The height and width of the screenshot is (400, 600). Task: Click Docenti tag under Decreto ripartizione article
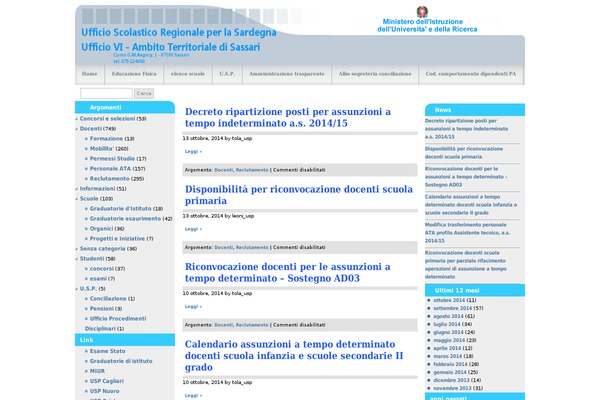click(223, 170)
